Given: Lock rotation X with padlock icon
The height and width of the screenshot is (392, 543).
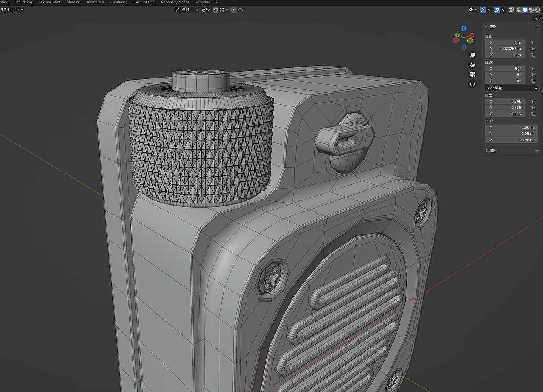Looking at the screenshot, I should pos(533,68).
